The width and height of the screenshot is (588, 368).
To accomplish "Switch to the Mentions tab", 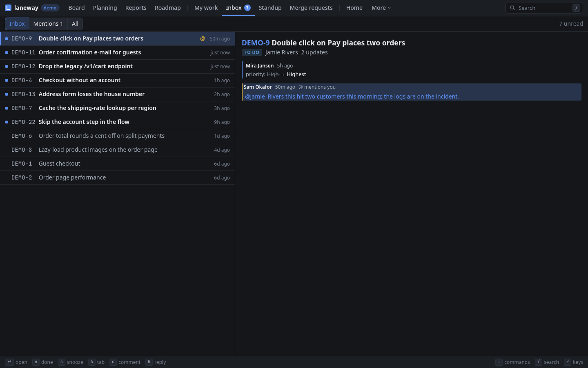I will pos(48,24).
